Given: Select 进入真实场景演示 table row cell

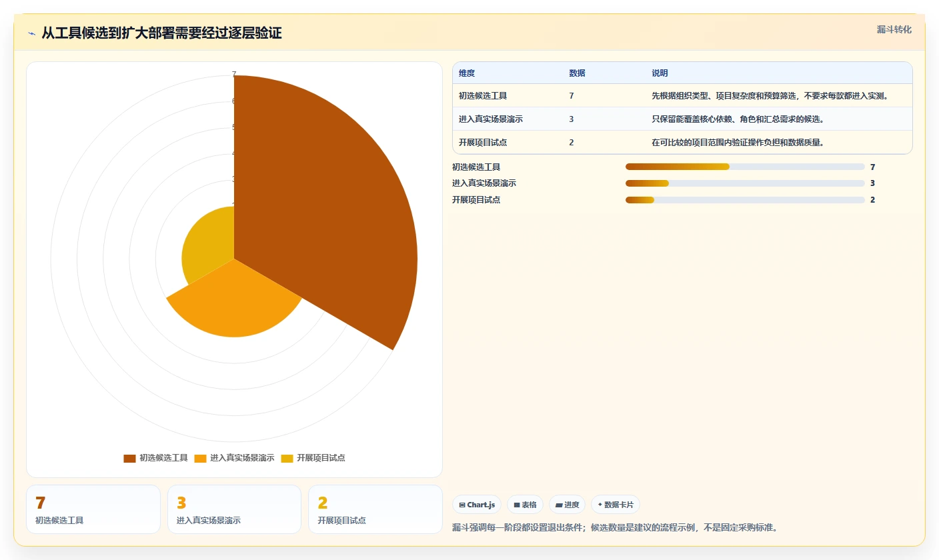Looking at the screenshot, I should [491, 119].
